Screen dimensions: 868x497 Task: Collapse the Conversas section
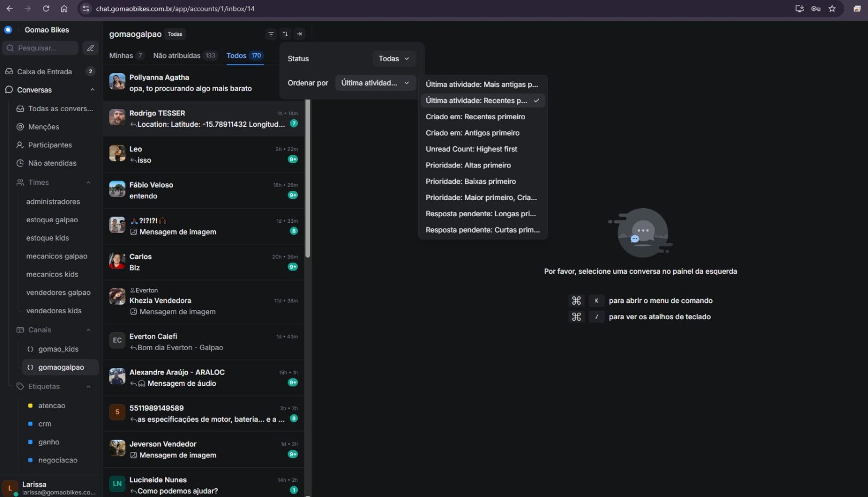(x=92, y=90)
